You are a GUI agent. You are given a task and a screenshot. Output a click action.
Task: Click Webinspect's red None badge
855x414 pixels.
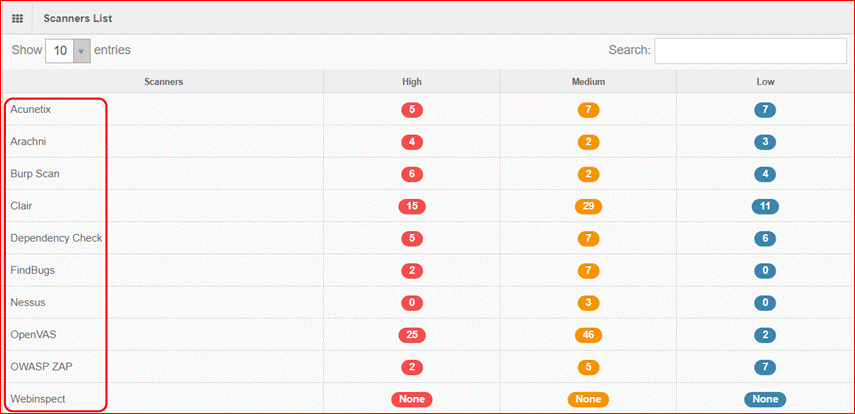coord(412,399)
